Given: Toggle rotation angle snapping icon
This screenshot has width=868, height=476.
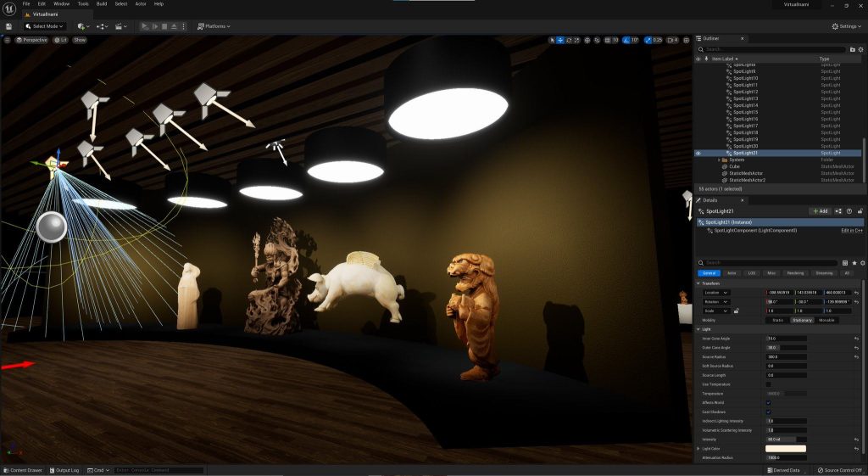Looking at the screenshot, I should (x=625, y=40).
